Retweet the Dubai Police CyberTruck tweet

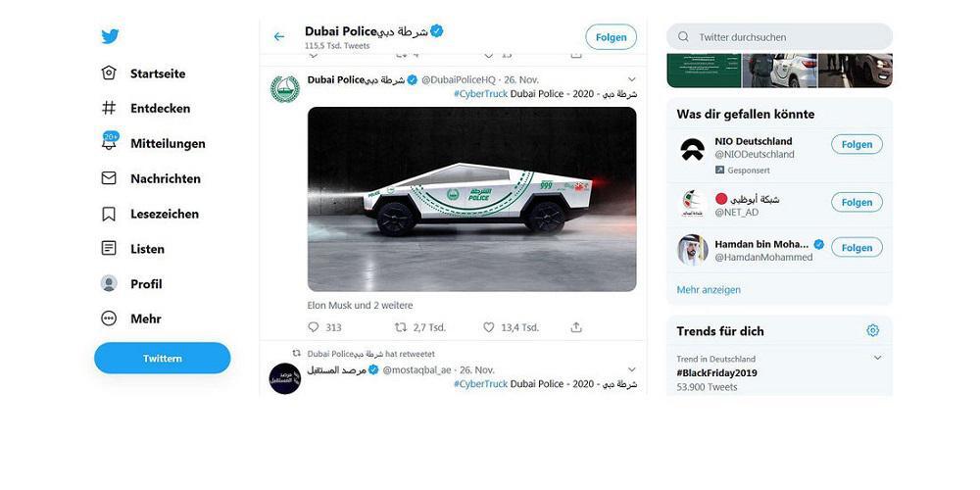click(x=400, y=327)
